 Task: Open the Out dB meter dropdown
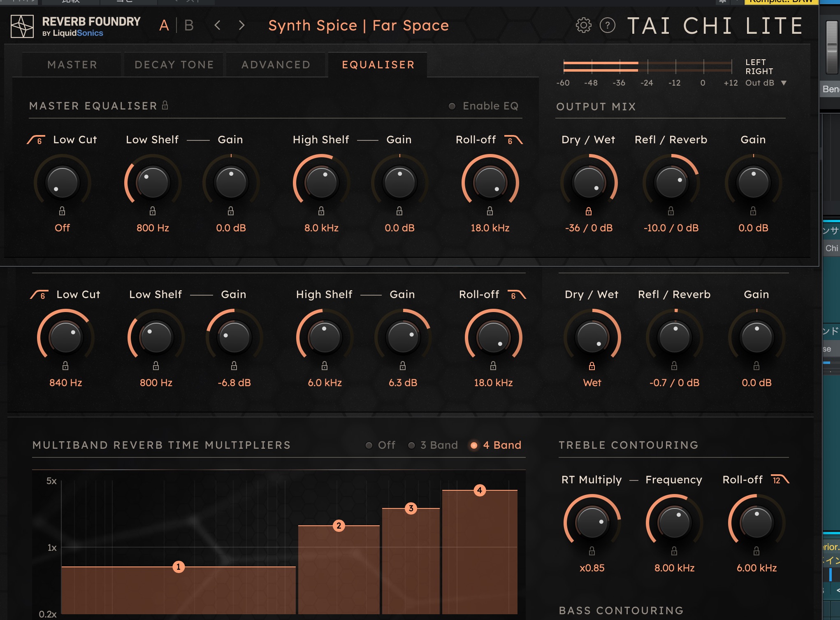pyautogui.click(x=784, y=83)
